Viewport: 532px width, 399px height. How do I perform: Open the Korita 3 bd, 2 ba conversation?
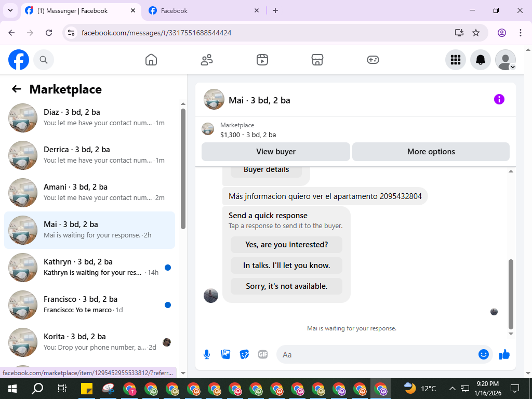point(89,342)
